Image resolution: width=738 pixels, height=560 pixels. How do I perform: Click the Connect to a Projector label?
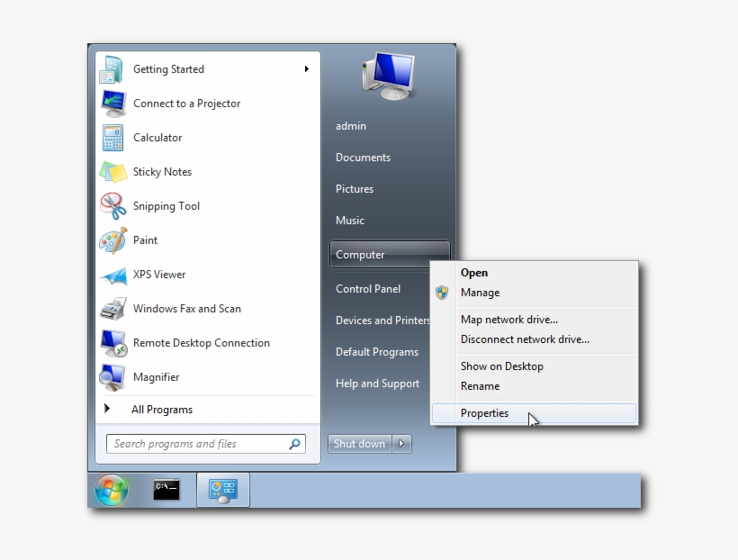tap(187, 104)
